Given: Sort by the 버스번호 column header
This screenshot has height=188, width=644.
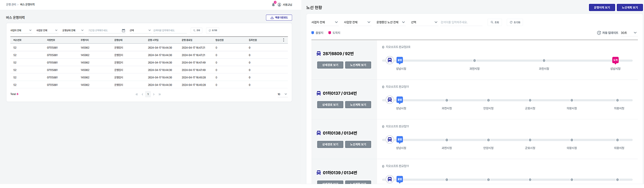Looking at the screenshot, I should [x=18, y=40].
